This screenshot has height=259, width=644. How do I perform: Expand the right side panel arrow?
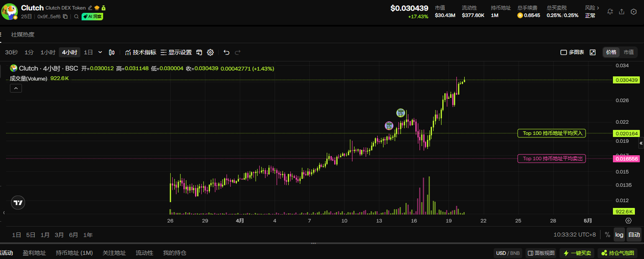(641, 143)
